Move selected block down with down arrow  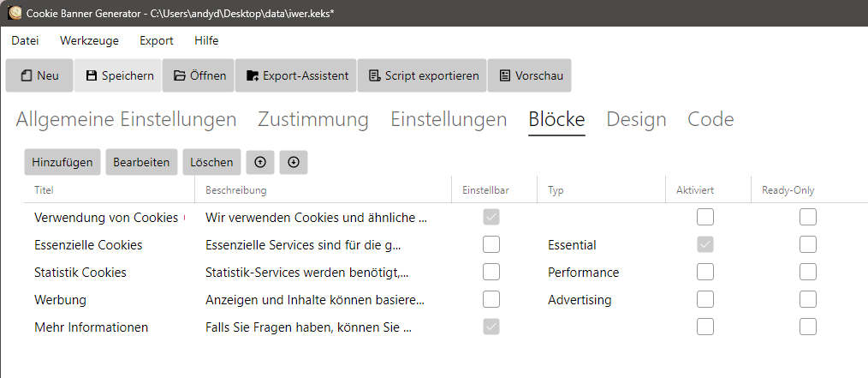pyautogui.click(x=294, y=162)
